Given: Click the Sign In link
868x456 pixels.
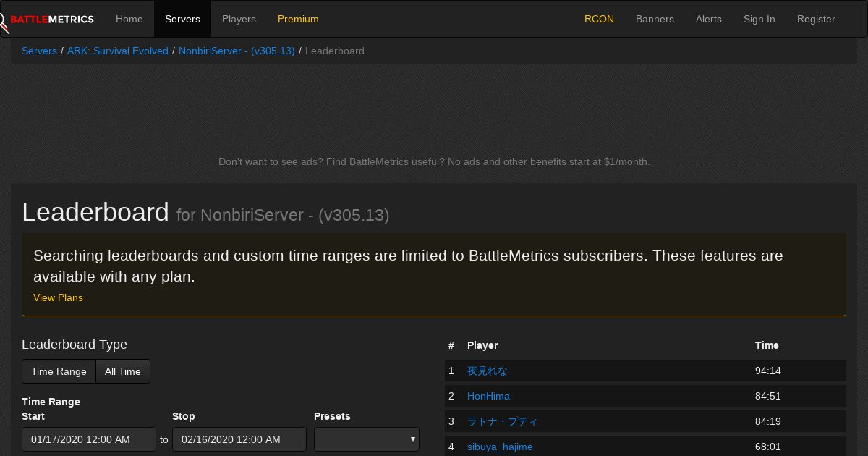Looking at the screenshot, I should coord(759,19).
